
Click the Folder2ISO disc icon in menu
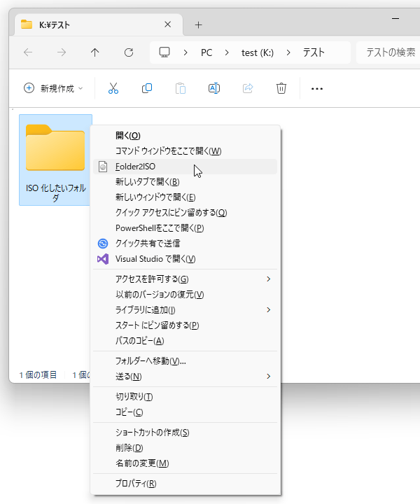103,167
